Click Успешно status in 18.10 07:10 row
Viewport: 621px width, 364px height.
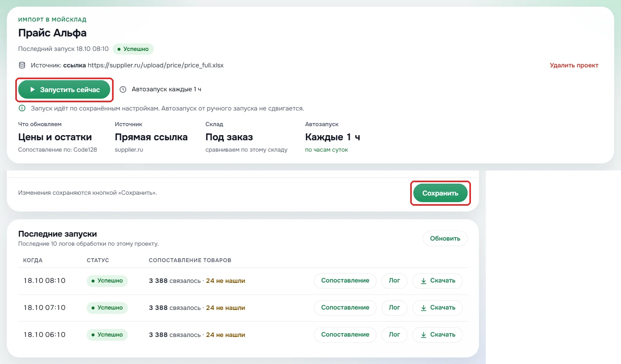coord(107,308)
